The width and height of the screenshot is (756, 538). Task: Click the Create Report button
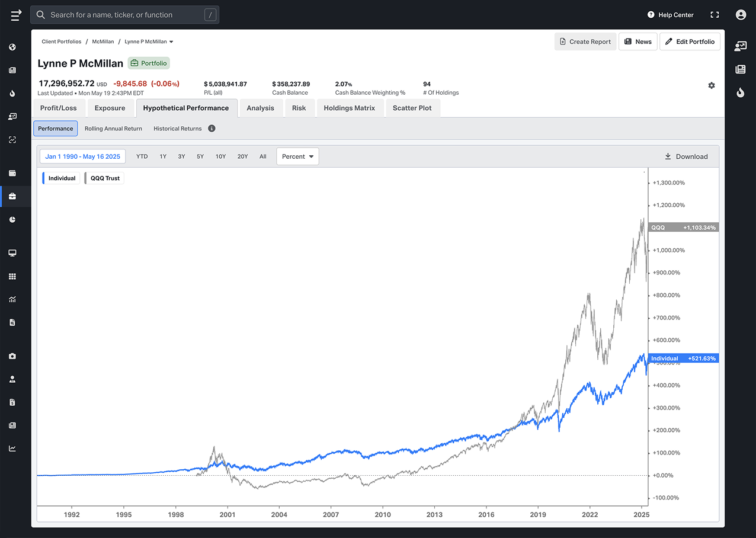tap(585, 41)
